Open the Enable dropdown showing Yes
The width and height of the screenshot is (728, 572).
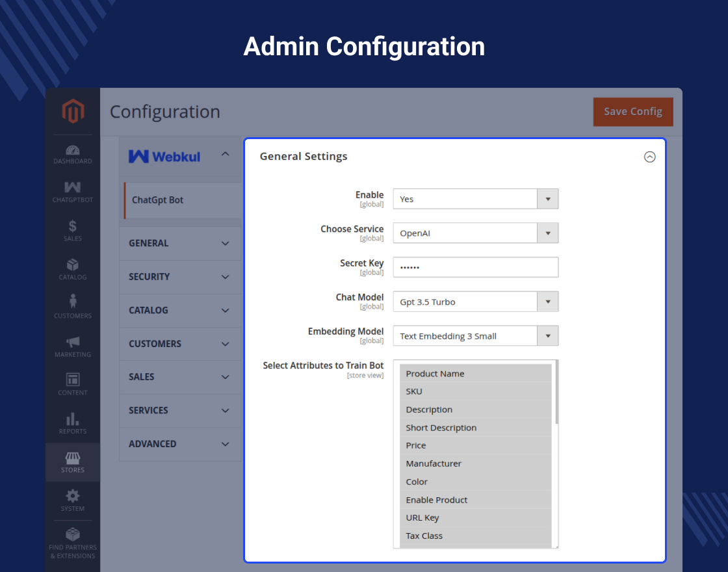[475, 199]
